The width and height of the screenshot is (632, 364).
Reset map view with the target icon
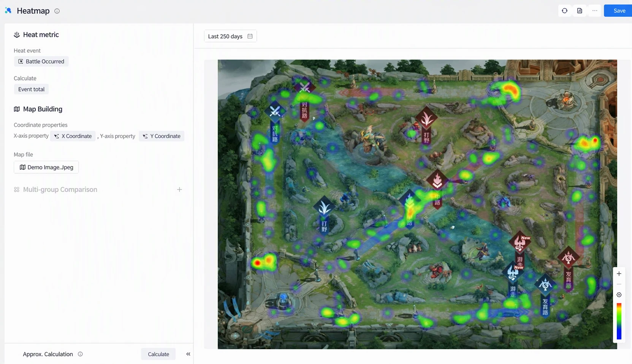619,295
